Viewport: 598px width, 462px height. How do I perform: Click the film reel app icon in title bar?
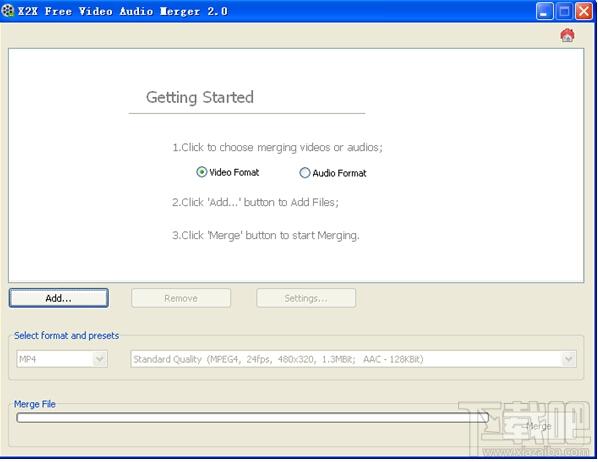pos(8,11)
